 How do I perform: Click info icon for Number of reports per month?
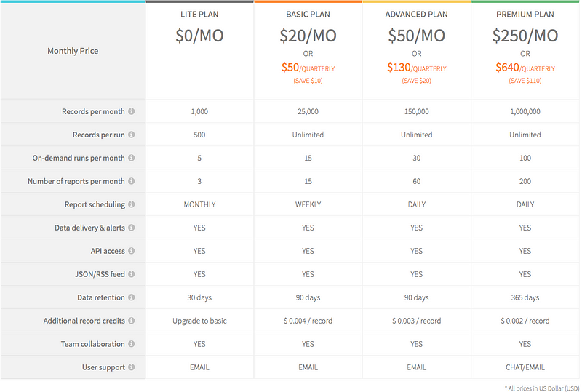tap(132, 181)
